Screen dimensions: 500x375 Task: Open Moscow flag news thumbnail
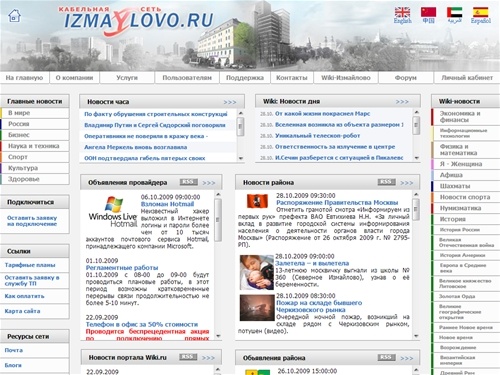(257, 201)
